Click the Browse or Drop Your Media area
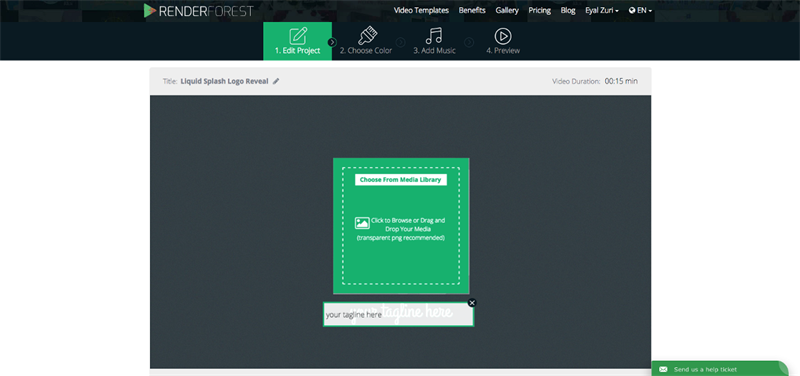This screenshot has height=376, width=800. 401,225
